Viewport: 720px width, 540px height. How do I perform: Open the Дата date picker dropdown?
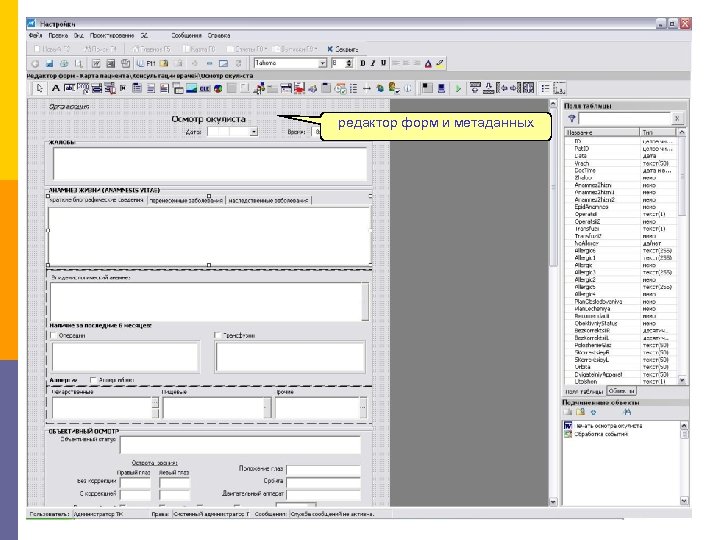point(253,132)
